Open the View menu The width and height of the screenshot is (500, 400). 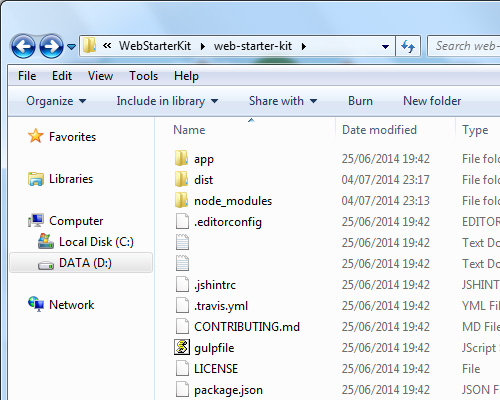point(100,76)
